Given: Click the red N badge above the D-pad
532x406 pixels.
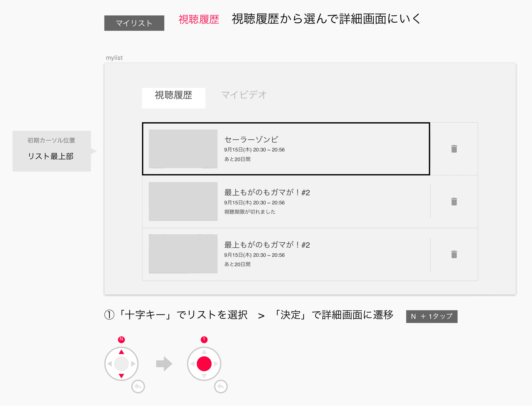Looking at the screenshot, I should [x=121, y=340].
